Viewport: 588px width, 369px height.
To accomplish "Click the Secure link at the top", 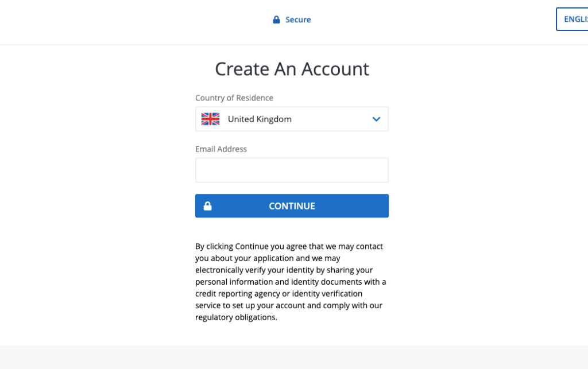I will tap(297, 19).
